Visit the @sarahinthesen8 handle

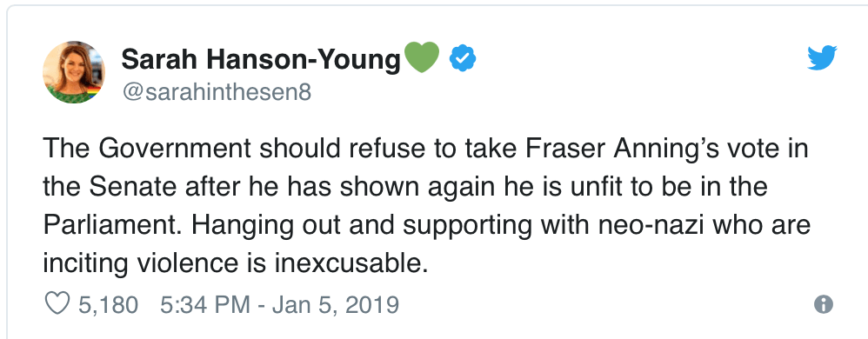[x=217, y=92]
